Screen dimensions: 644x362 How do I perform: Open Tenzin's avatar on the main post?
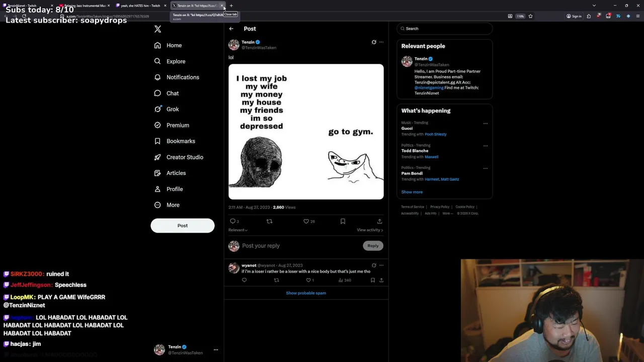[x=234, y=45]
